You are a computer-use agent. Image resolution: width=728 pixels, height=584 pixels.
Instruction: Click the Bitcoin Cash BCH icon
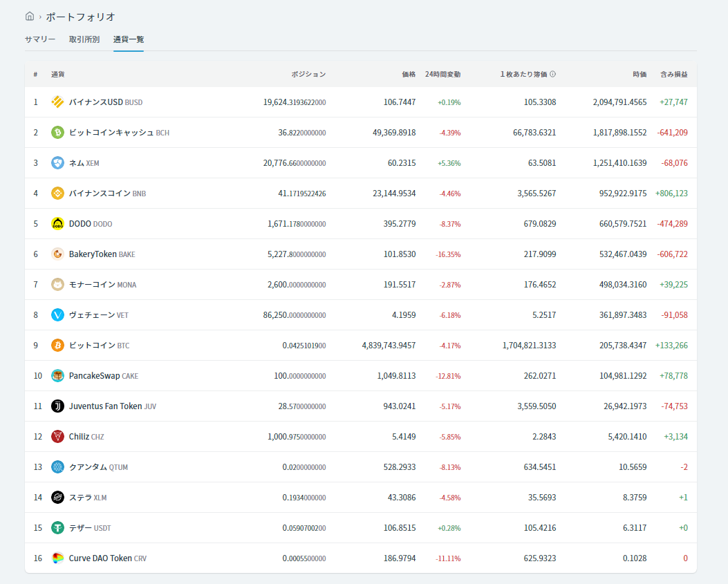57,132
